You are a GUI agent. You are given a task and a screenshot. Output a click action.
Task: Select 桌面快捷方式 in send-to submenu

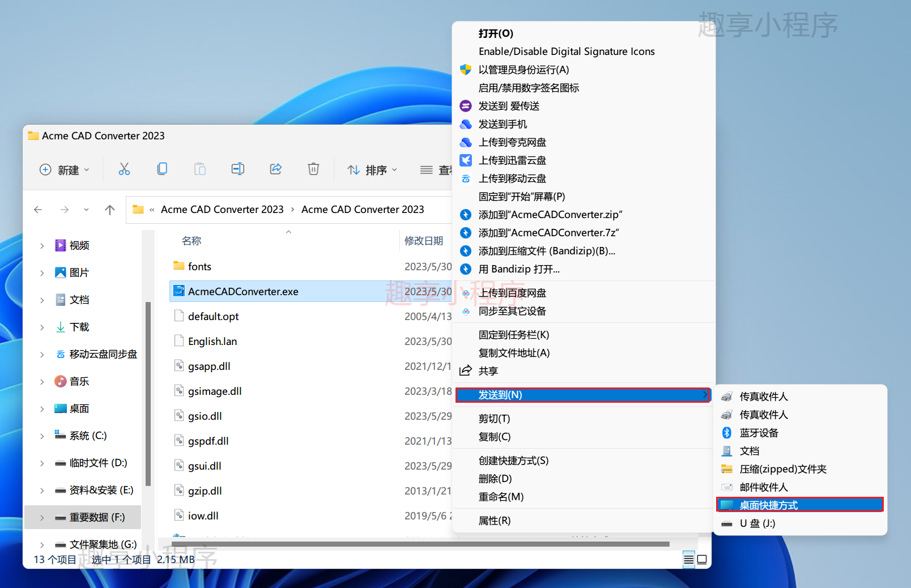pos(800,505)
